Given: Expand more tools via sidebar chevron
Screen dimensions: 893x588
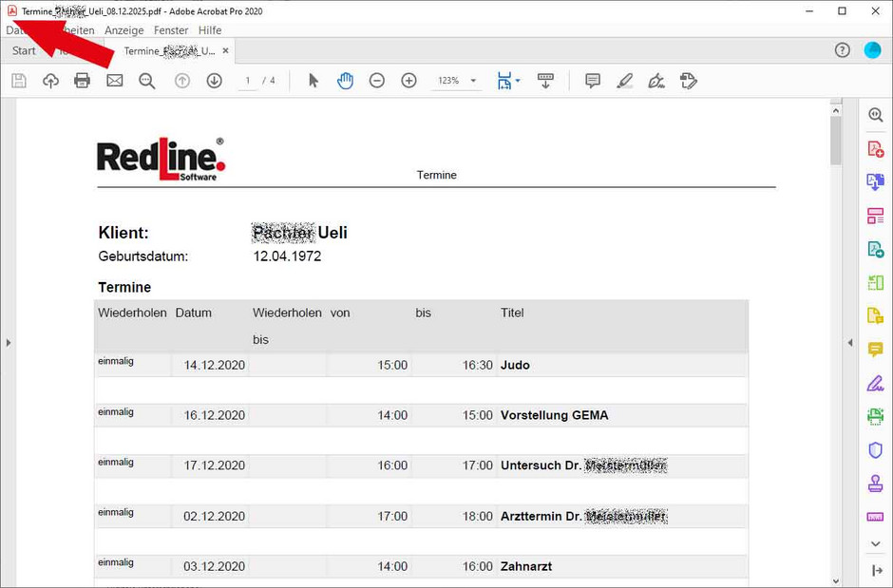Looking at the screenshot, I should coord(875,543).
